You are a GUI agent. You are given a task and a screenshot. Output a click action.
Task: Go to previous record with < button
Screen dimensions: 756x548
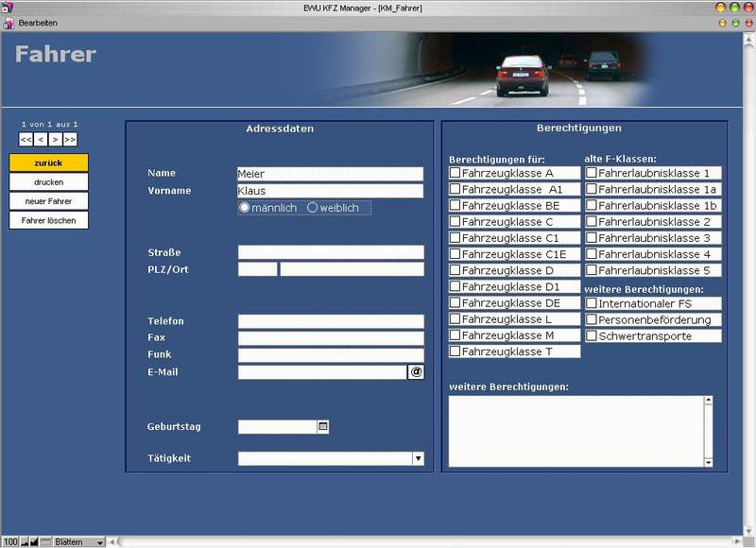coord(41,140)
